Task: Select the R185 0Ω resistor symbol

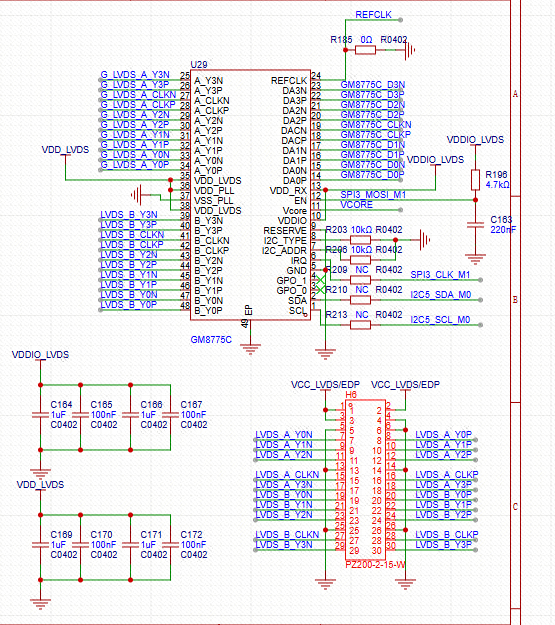Action: click(x=365, y=50)
